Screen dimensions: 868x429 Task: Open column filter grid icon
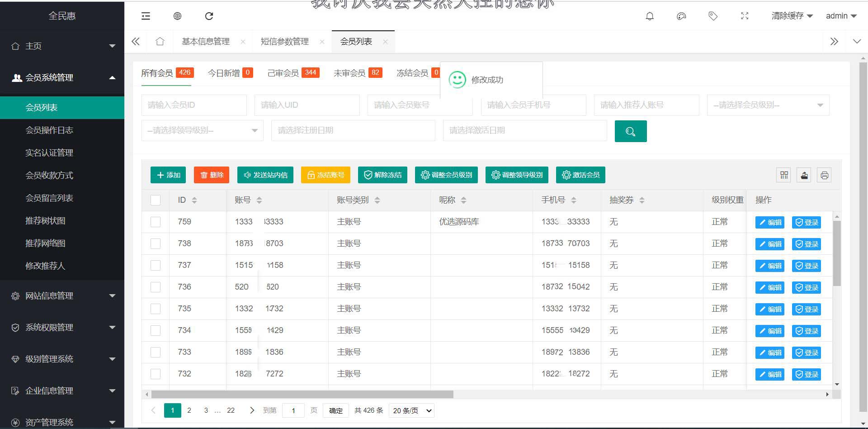point(784,175)
